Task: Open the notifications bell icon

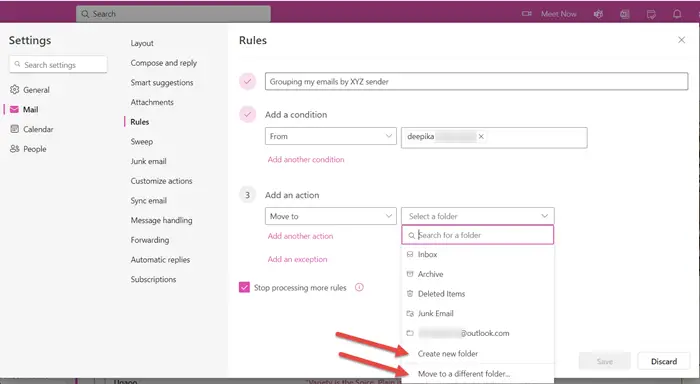Action: (677, 14)
